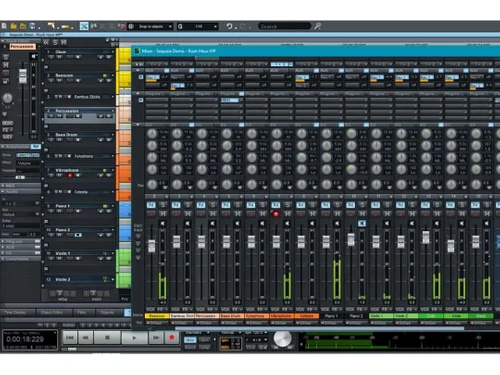The image size is (500, 375).
Task: Click highlighted monitor icon on Piano 2 mixer channel
Action: (x=362, y=223)
